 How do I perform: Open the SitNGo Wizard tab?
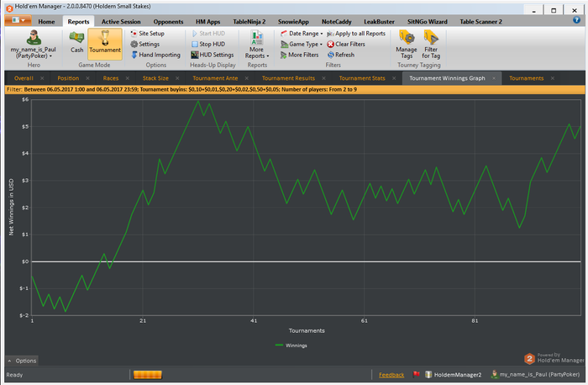[x=427, y=22]
